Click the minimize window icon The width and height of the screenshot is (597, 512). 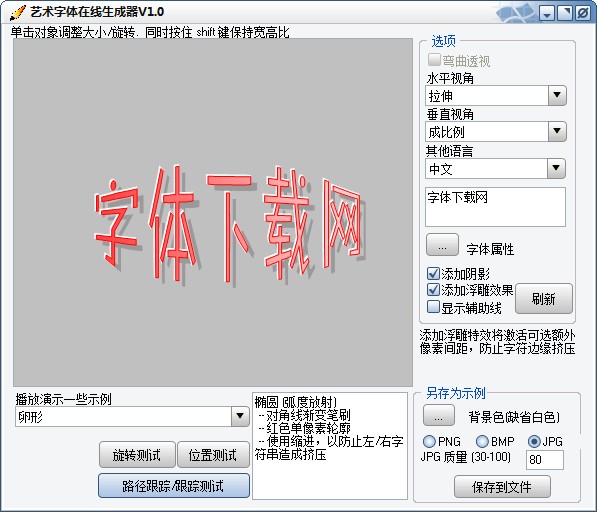pos(547,13)
